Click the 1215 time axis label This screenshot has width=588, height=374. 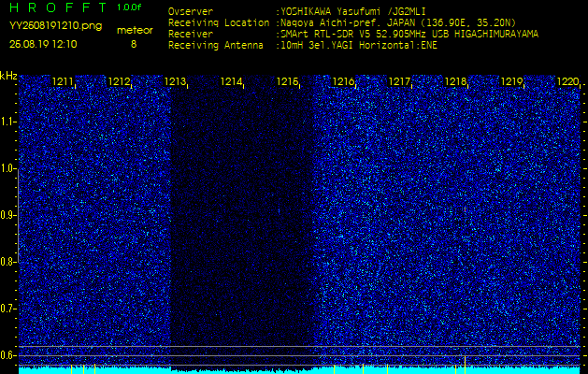(x=287, y=81)
